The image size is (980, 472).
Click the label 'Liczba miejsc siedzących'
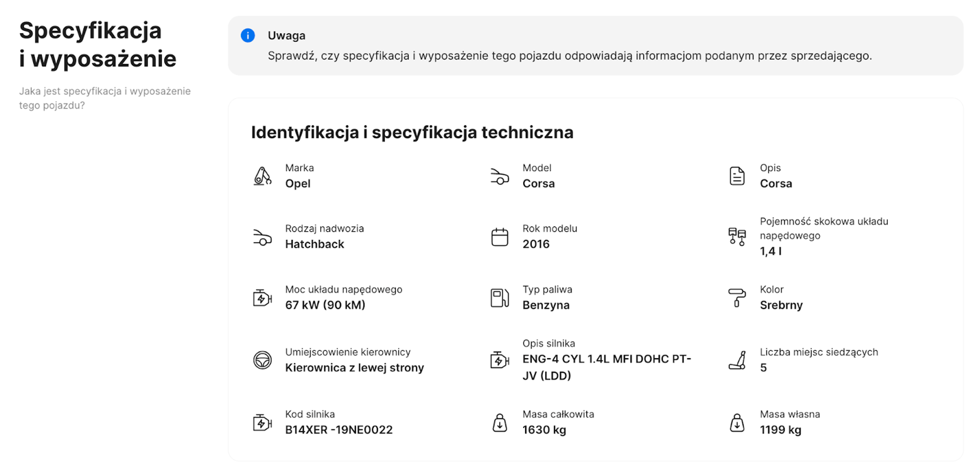click(x=819, y=352)
